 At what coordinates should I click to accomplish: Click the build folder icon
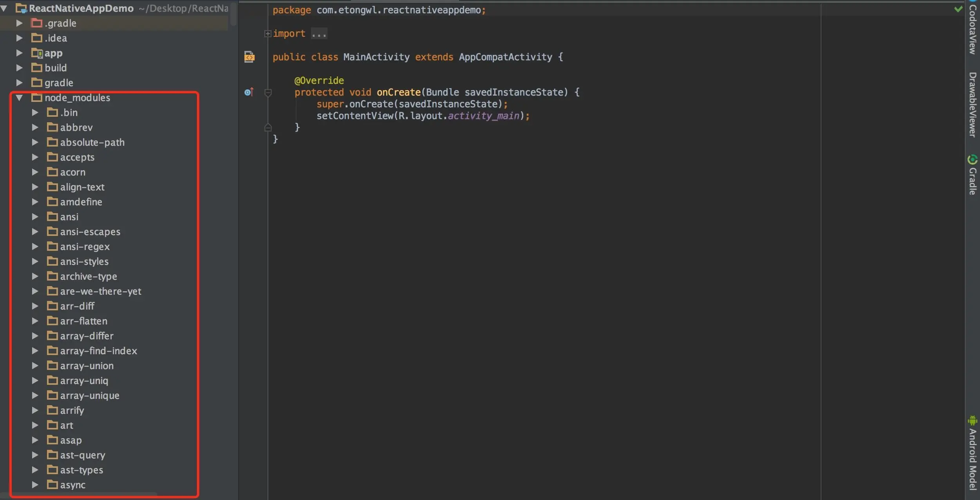point(37,68)
